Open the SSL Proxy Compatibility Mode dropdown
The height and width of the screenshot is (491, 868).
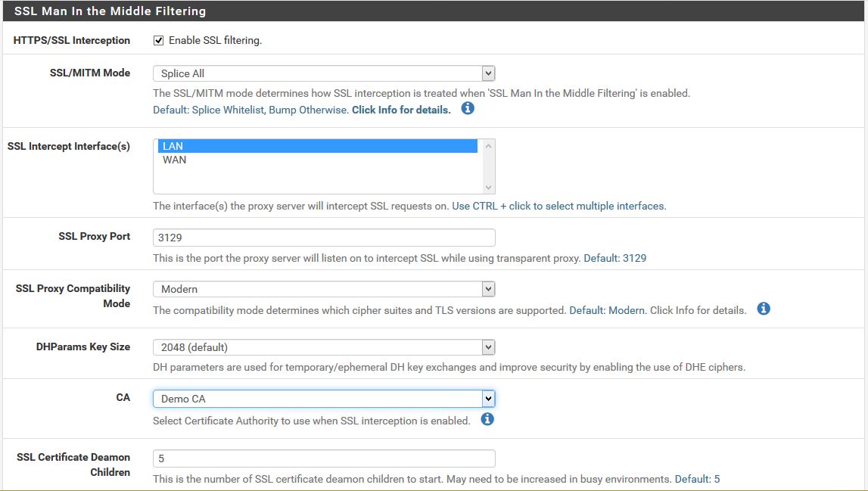tap(489, 288)
